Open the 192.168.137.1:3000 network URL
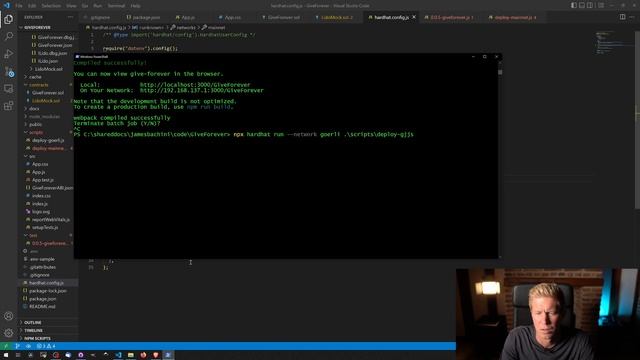 coord(202,90)
